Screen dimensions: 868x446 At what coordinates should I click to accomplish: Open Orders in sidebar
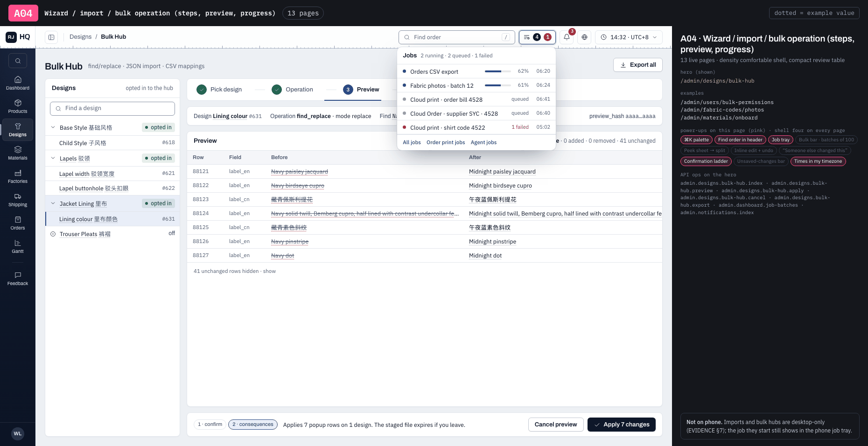click(18, 223)
